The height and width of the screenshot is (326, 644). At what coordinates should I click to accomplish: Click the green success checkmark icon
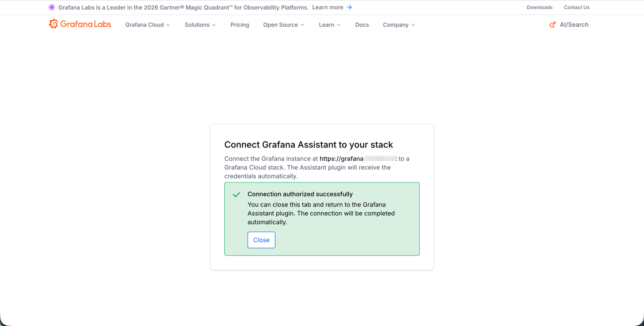(237, 194)
